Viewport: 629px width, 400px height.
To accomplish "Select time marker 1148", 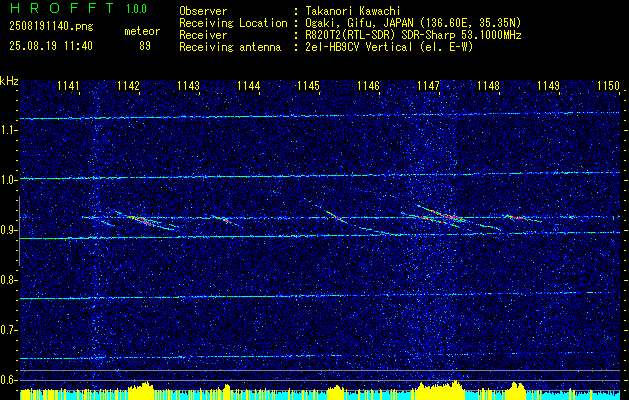I will tap(489, 85).
